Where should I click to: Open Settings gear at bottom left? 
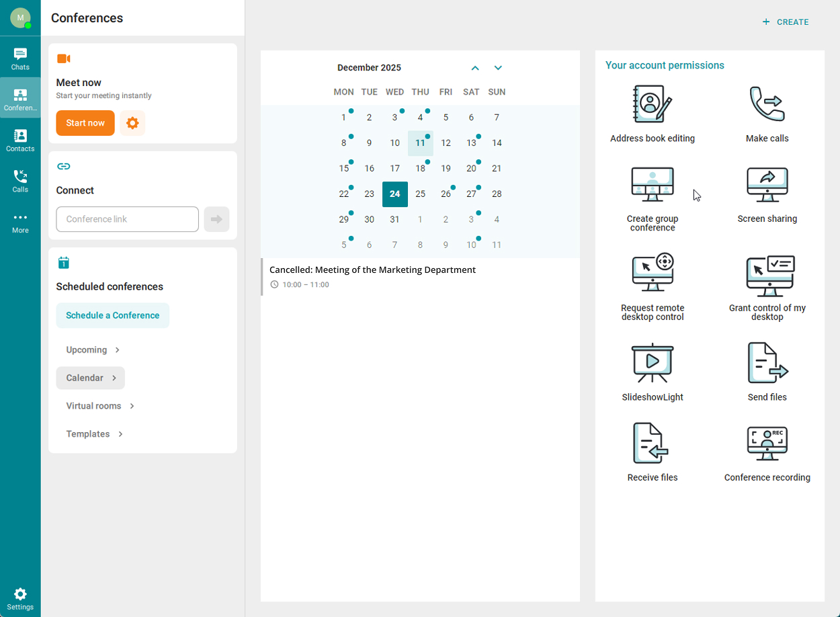click(20, 599)
